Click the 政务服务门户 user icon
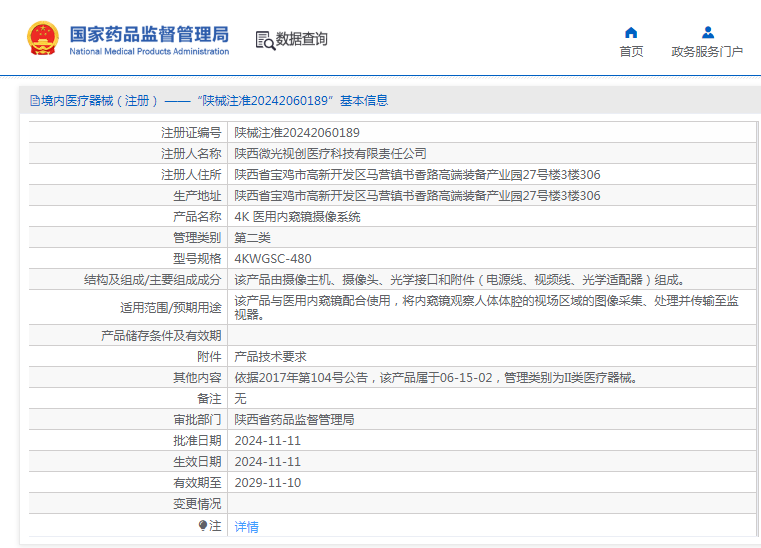The image size is (761, 548). click(708, 33)
